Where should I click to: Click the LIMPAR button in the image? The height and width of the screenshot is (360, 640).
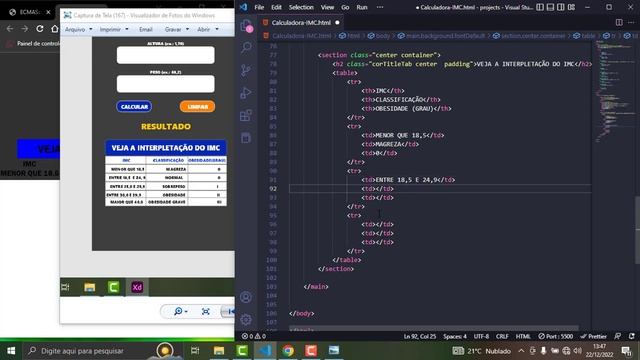click(197, 107)
